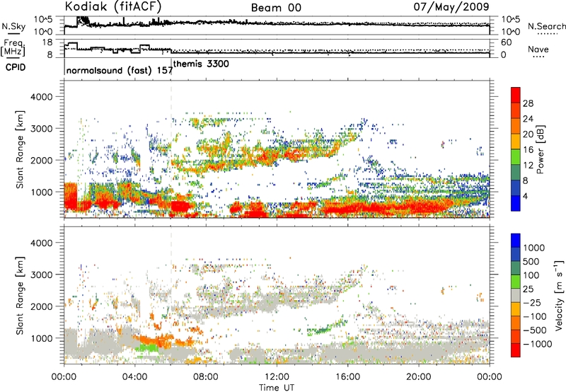Image resolution: width=566 pixels, height=392 pixels.
Task: Click the "12:00" time tick label
Action: coord(277,377)
